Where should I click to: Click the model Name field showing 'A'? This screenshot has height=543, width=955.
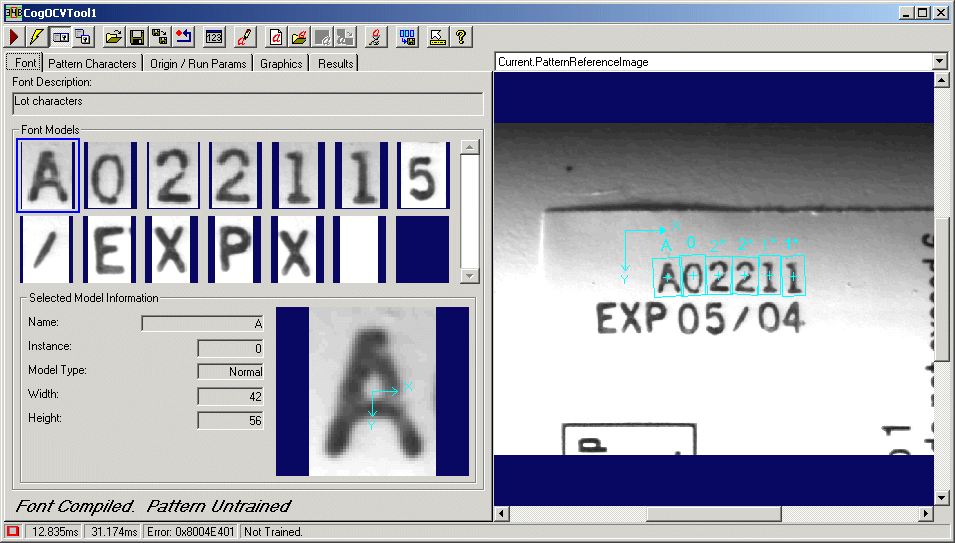[x=203, y=323]
